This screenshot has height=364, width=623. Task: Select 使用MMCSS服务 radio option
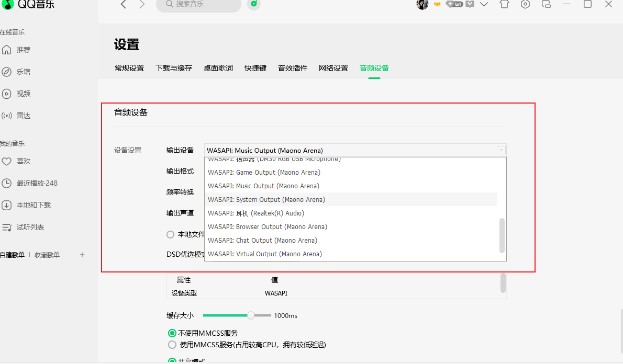(x=172, y=345)
